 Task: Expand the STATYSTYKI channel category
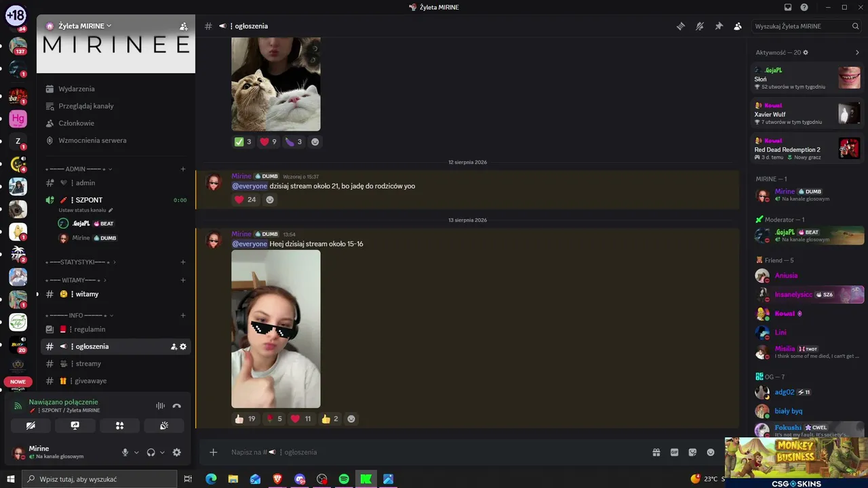click(80, 262)
